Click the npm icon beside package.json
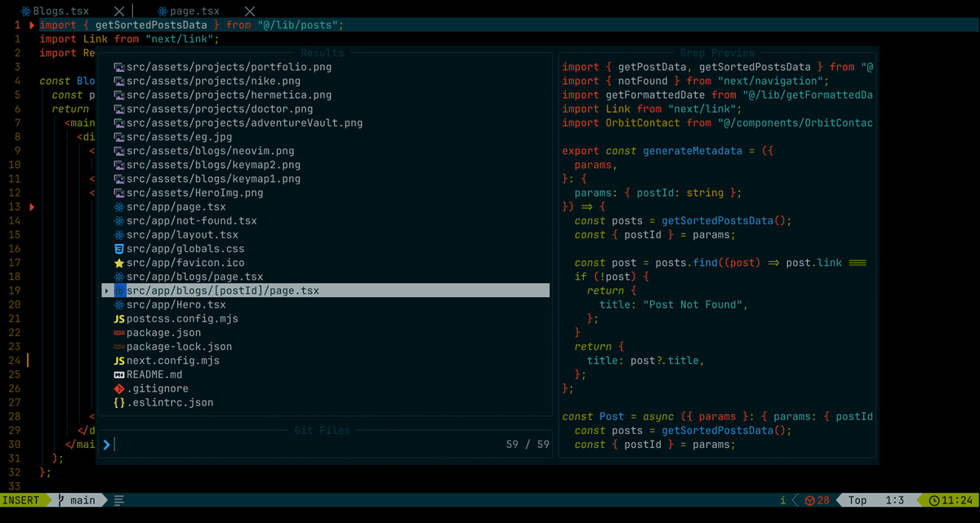980x523 pixels. [x=119, y=333]
